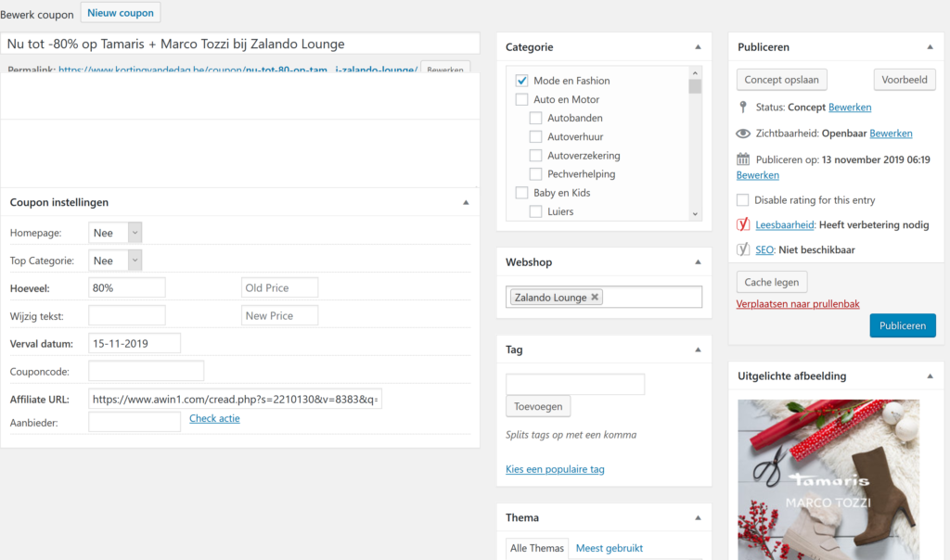Click the Yoast Leesbaarheid icon

coord(742,224)
